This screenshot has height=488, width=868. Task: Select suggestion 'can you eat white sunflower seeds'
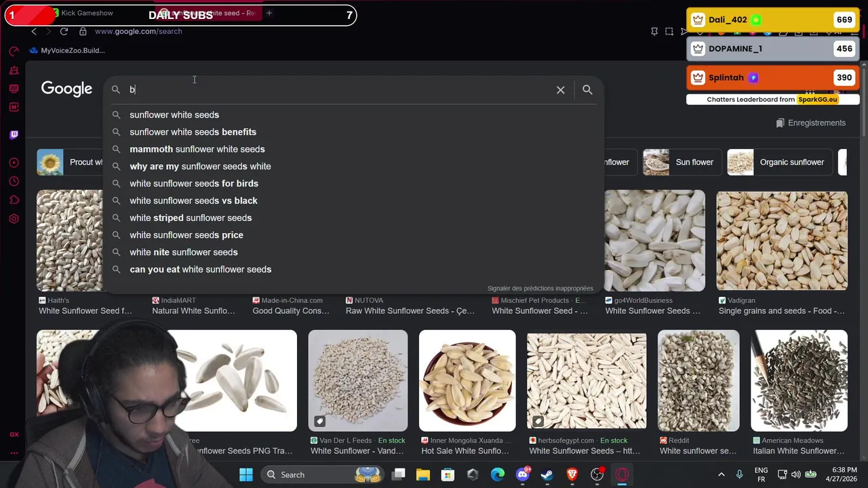[353, 269]
